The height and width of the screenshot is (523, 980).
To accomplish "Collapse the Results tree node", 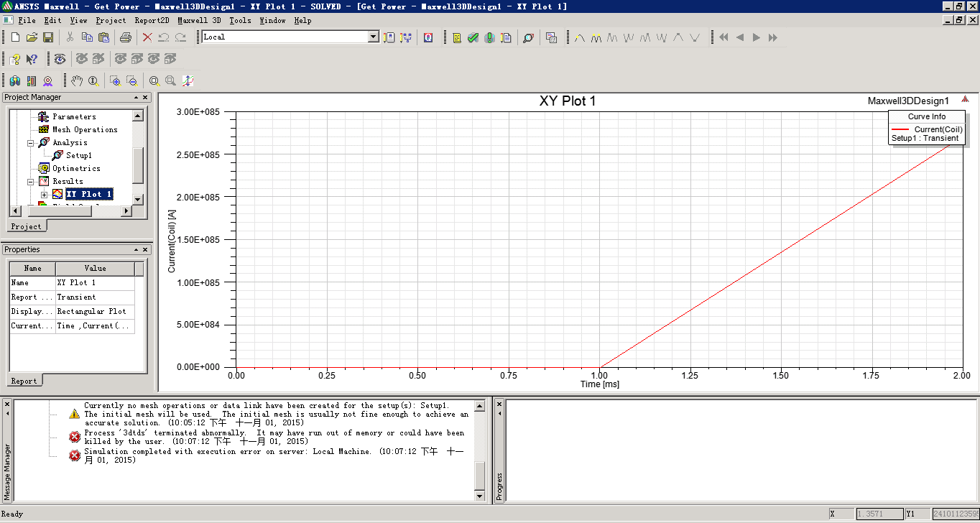I will (31, 181).
